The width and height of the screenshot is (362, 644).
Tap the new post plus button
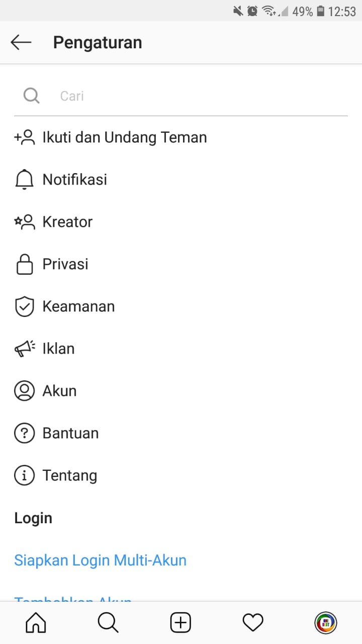(x=180, y=623)
